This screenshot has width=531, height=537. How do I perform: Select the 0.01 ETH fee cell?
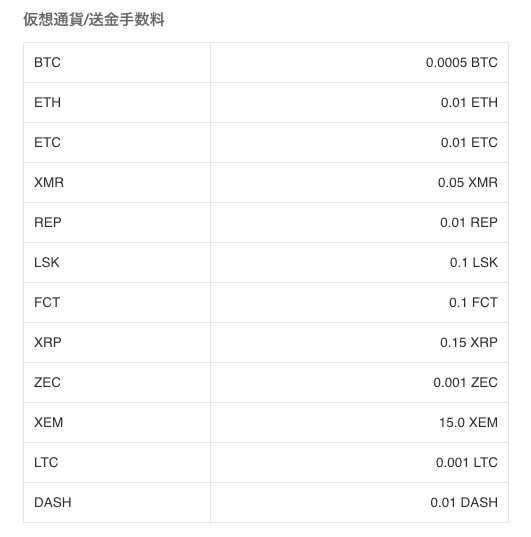pyautogui.click(x=359, y=102)
